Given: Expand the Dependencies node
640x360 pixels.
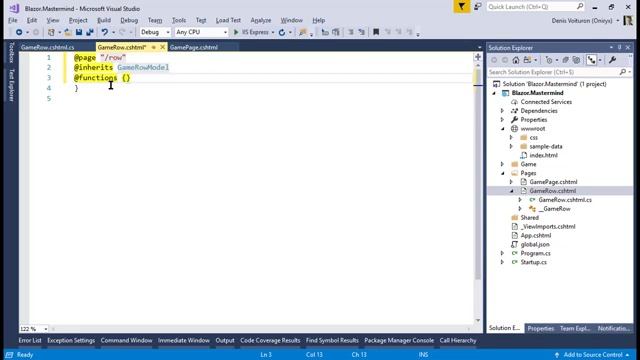Looking at the screenshot, I should pos(502,111).
